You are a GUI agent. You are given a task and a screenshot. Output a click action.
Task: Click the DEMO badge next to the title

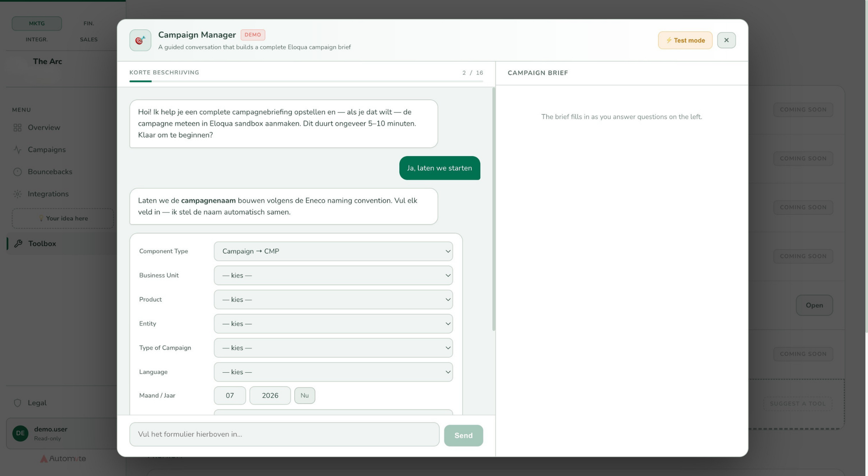[x=253, y=35]
